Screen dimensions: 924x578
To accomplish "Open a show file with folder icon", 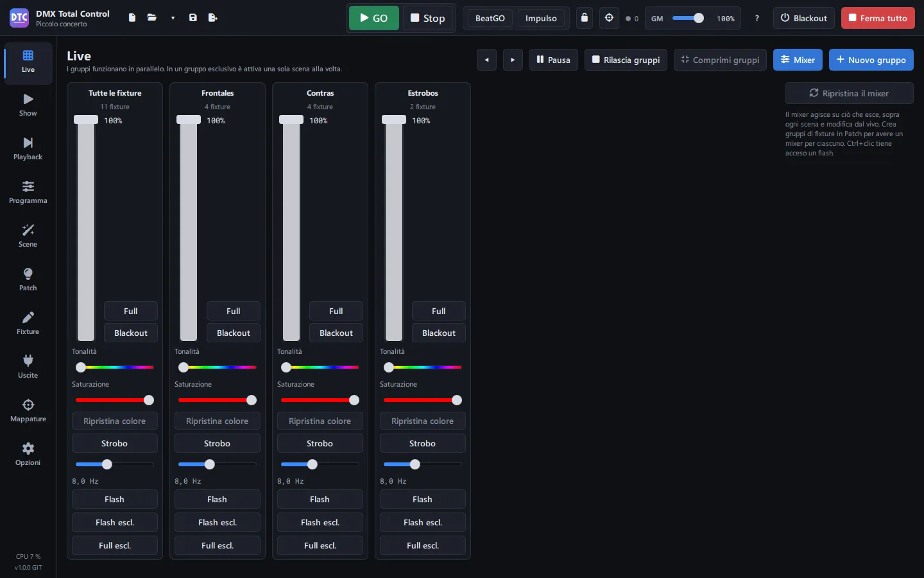I will point(152,18).
